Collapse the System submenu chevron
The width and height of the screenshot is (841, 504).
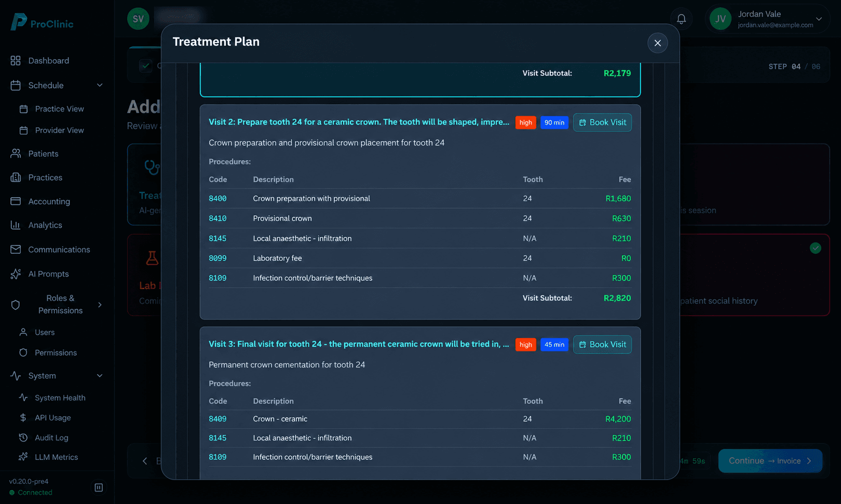[100, 376]
